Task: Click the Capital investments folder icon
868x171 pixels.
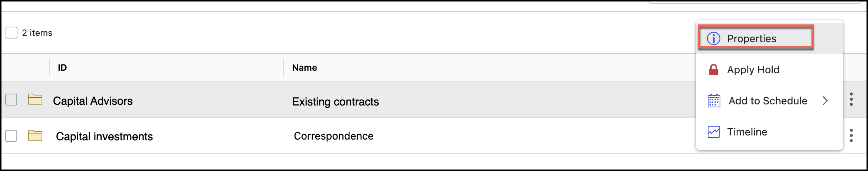Action: pos(35,136)
